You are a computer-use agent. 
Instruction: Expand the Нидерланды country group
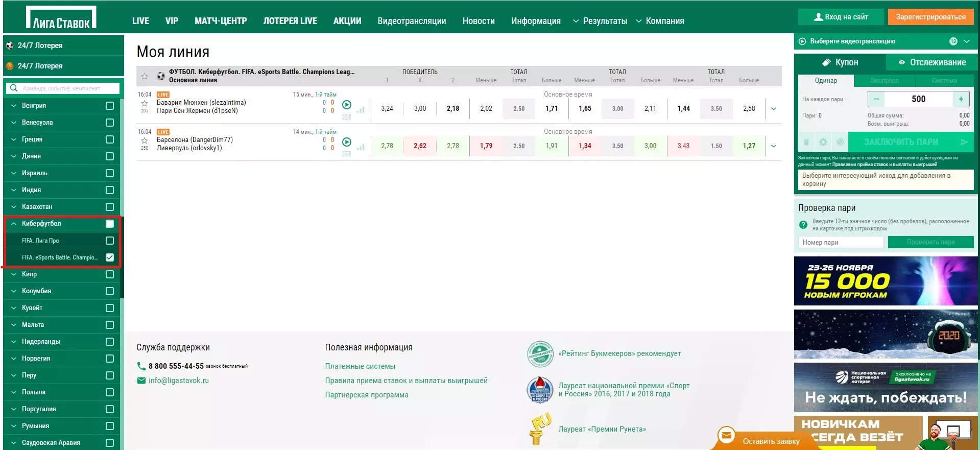14,342
